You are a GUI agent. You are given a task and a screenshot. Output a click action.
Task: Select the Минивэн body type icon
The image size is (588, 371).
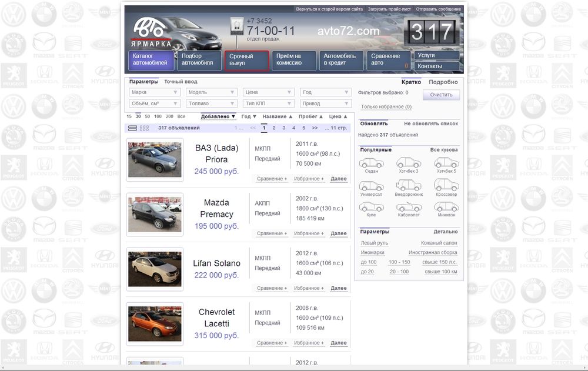(446, 207)
